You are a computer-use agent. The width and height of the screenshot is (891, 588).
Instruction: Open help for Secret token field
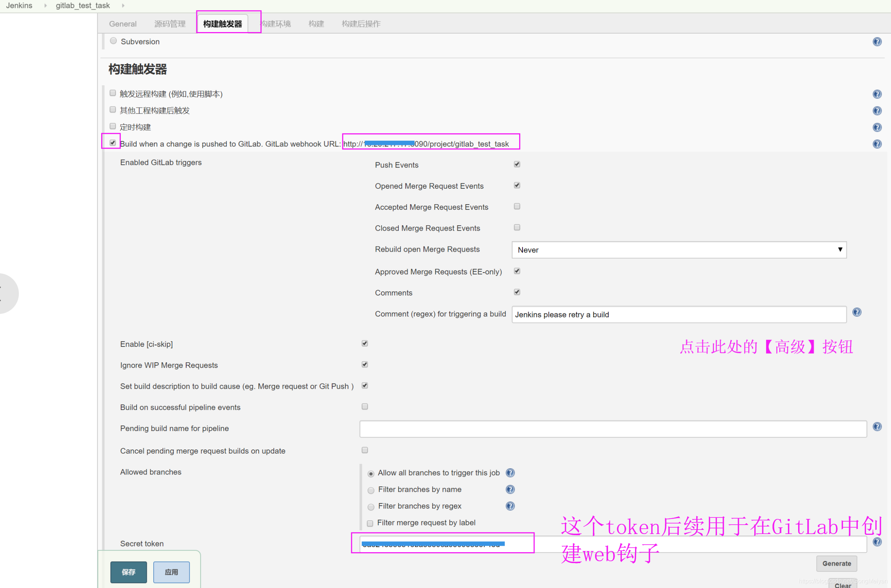(877, 542)
